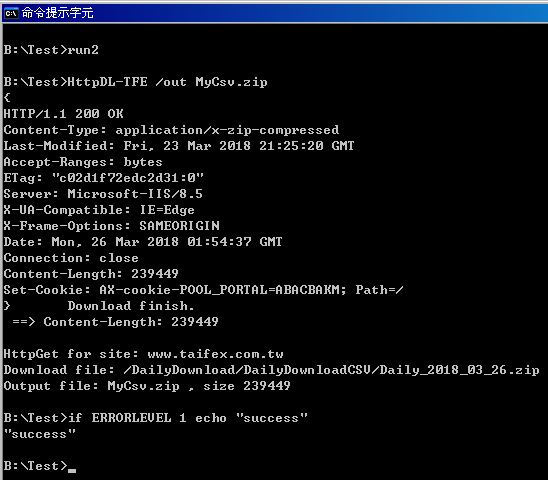Click the Date: Mon, 26 Mar 2018 line
Screen dimensions: 548x480
[x=143, y=242]
